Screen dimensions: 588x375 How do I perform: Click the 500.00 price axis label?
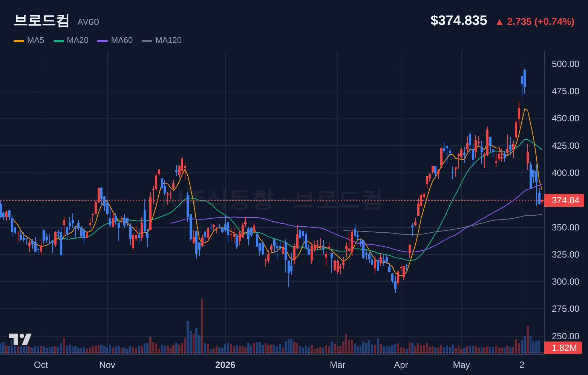coord(565,64)
